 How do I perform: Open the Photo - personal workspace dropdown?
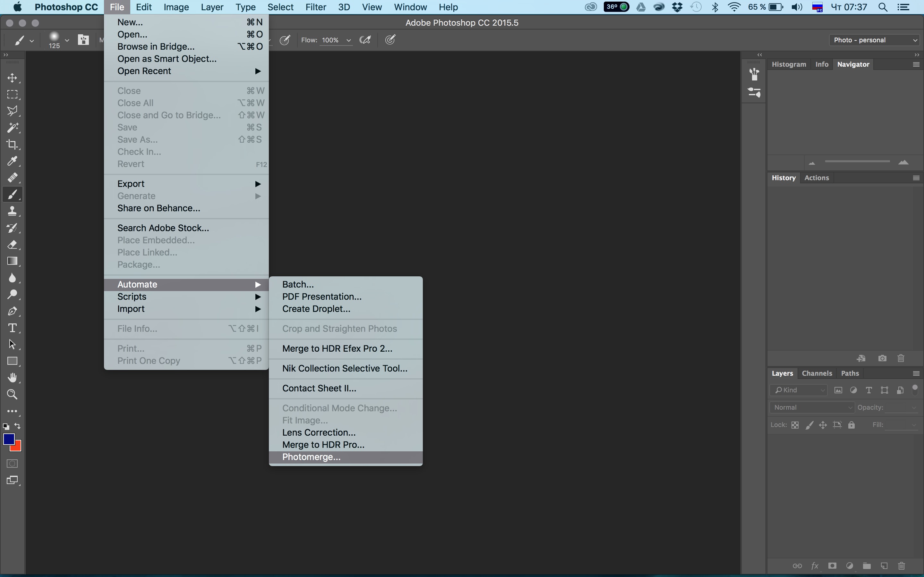point(874,40)
